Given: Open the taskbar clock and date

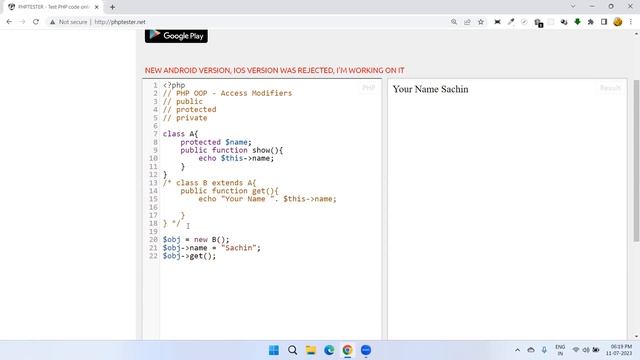Looking at the screenshot, I should click(619, 350).
